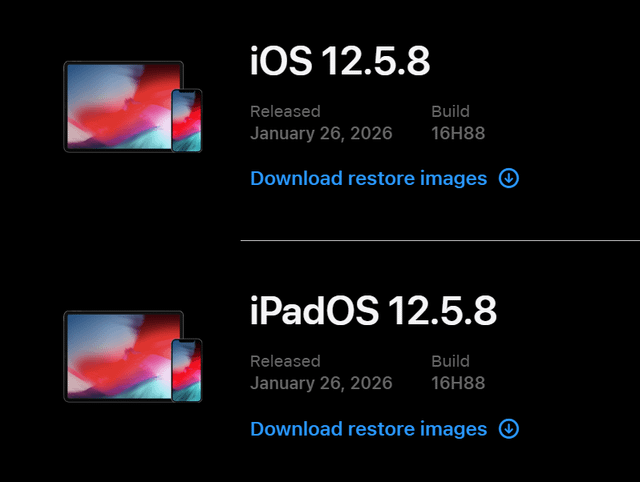The height and width of the screenshot is (482, 640).
Task: Select build number 16H88 under iOS 12.5.8
Action: click(x=458, y=133)
